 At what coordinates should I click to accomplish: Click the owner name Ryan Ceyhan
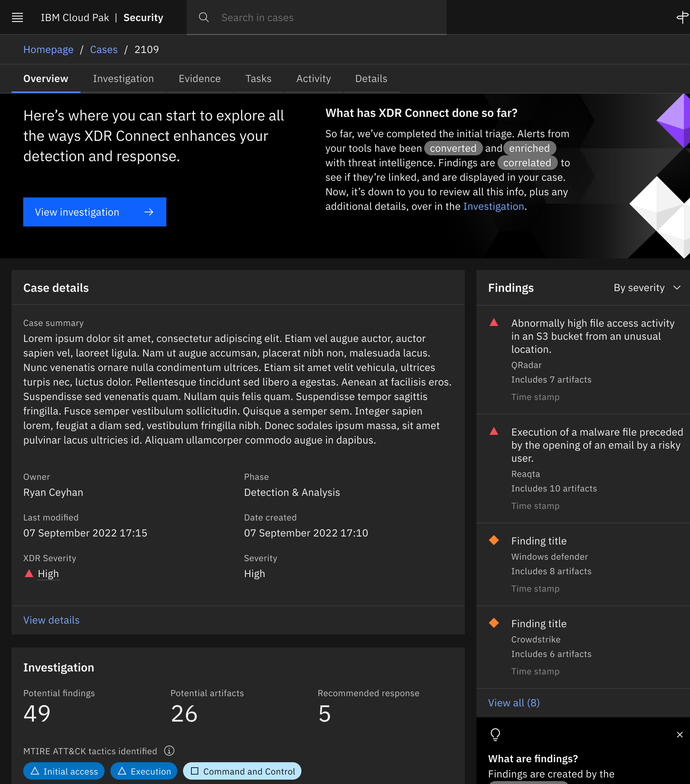[x=53, y=492]
